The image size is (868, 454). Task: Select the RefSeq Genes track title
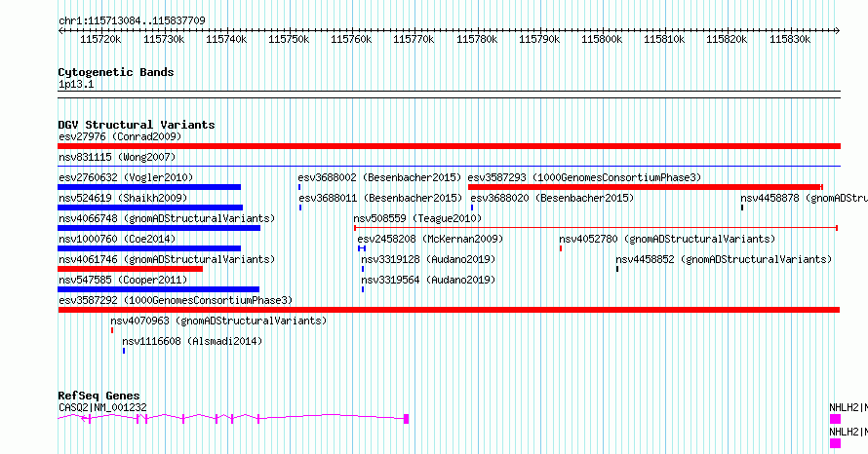coord(99,396)
